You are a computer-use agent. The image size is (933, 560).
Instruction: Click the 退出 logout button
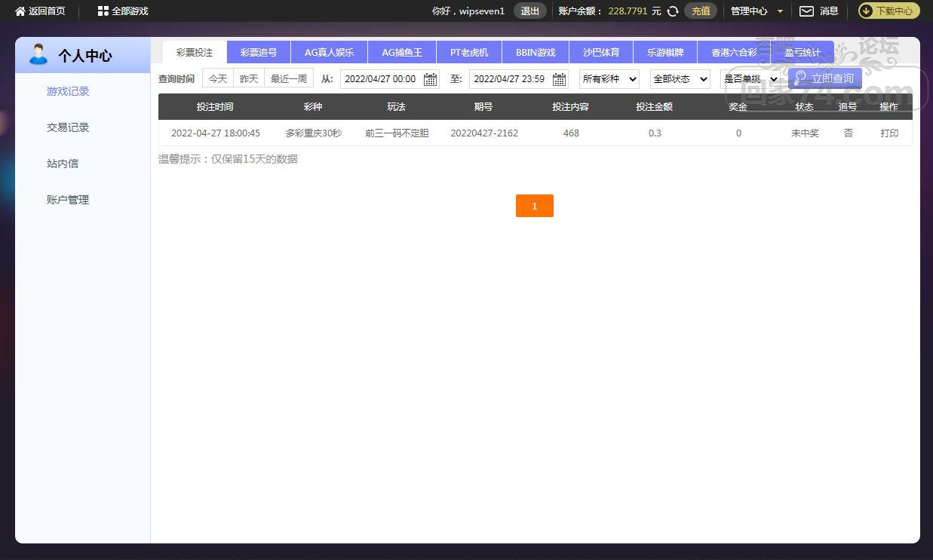pyautogui.click(x=530, y=11)
